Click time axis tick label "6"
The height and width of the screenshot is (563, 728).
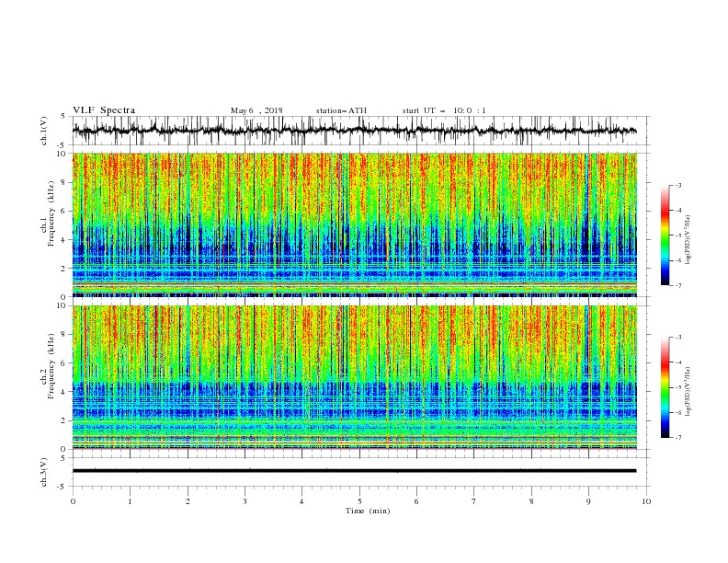pos(416,501)
